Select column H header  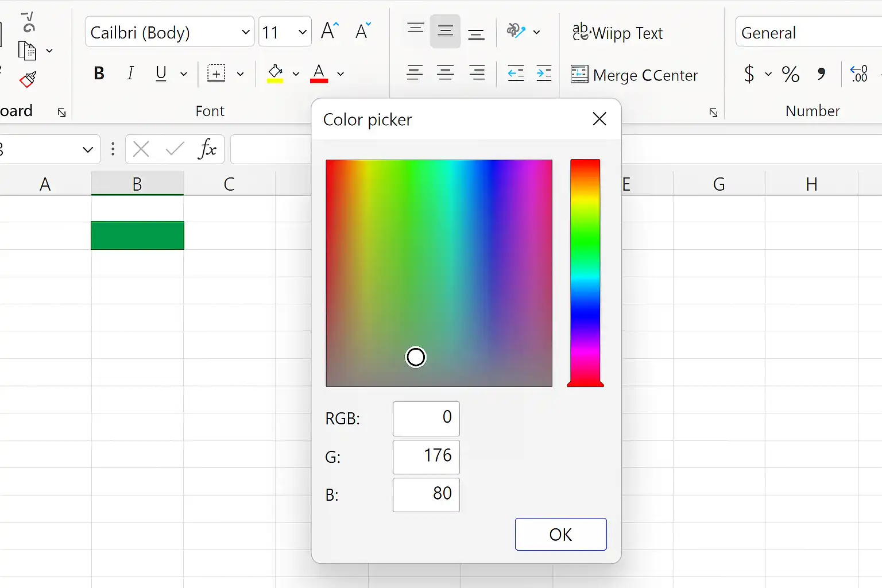pyautogui.click(x=811, y=184)
